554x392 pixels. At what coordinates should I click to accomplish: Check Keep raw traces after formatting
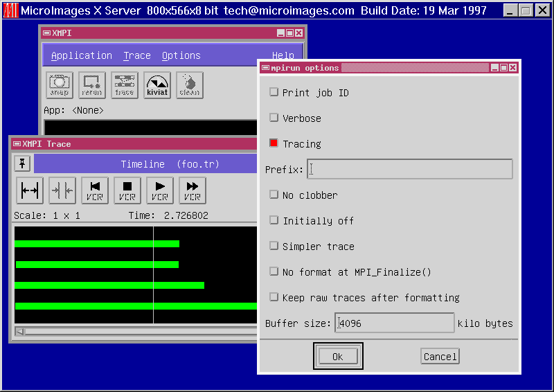274,297
